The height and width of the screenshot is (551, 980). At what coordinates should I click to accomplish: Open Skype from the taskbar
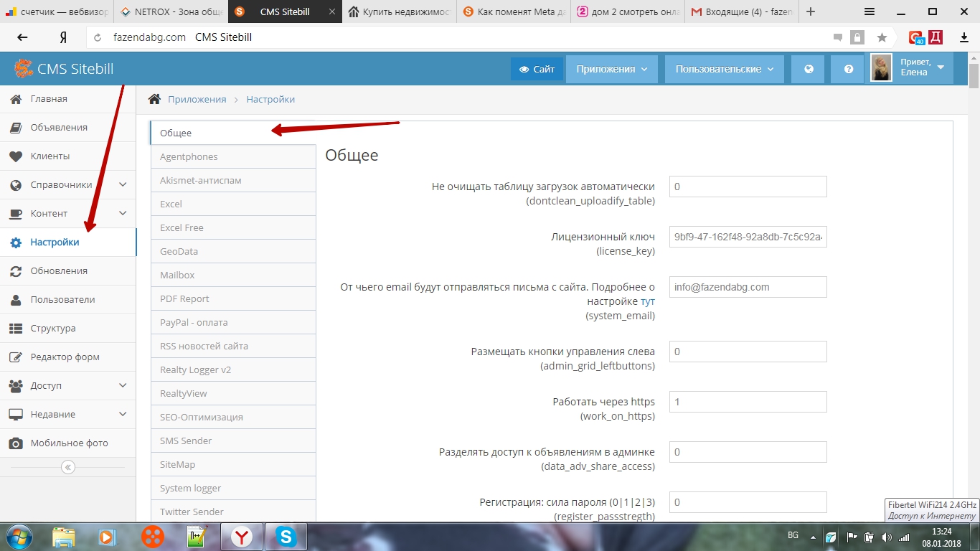tap(286, 537)
